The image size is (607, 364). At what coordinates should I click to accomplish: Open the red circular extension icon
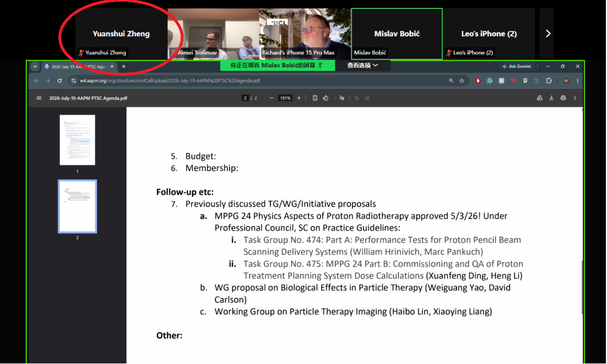478,81
